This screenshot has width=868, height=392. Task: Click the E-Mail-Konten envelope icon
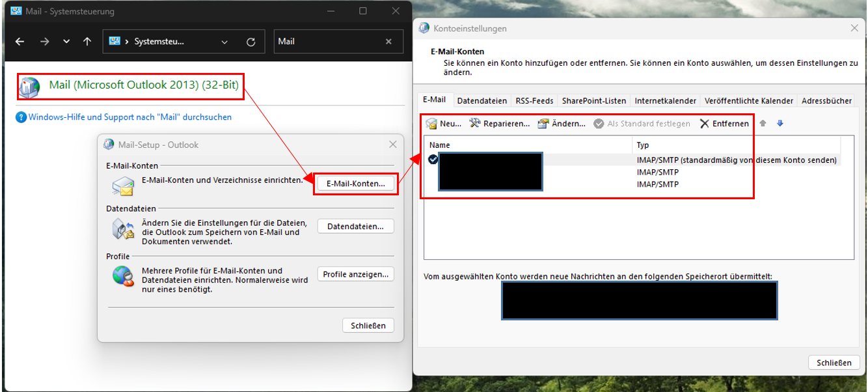(x=123, y=185)
